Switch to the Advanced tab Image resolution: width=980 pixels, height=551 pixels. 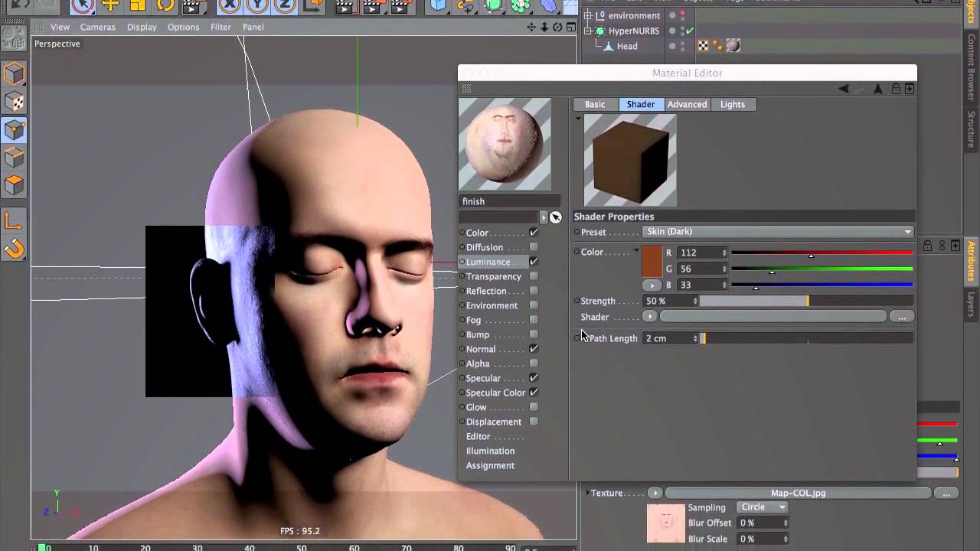click(687, 104)
